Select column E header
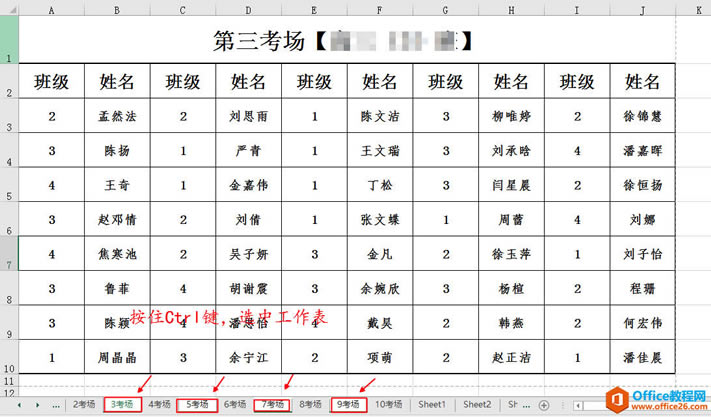 click(314, 10)
